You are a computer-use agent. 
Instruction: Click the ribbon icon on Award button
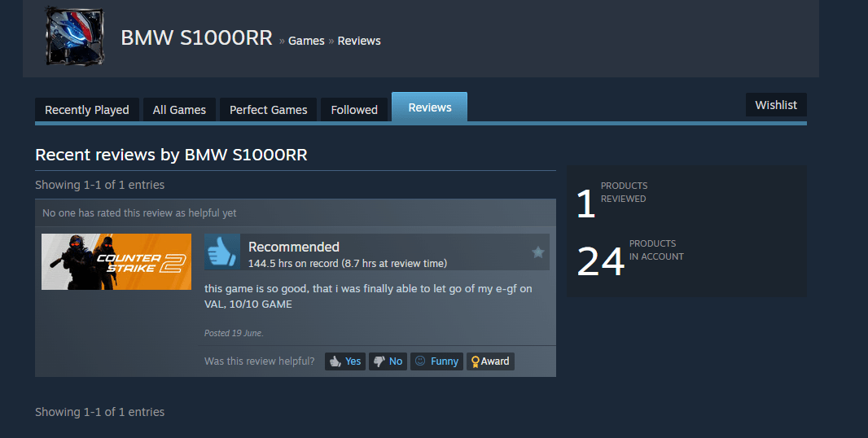[475, 361]
